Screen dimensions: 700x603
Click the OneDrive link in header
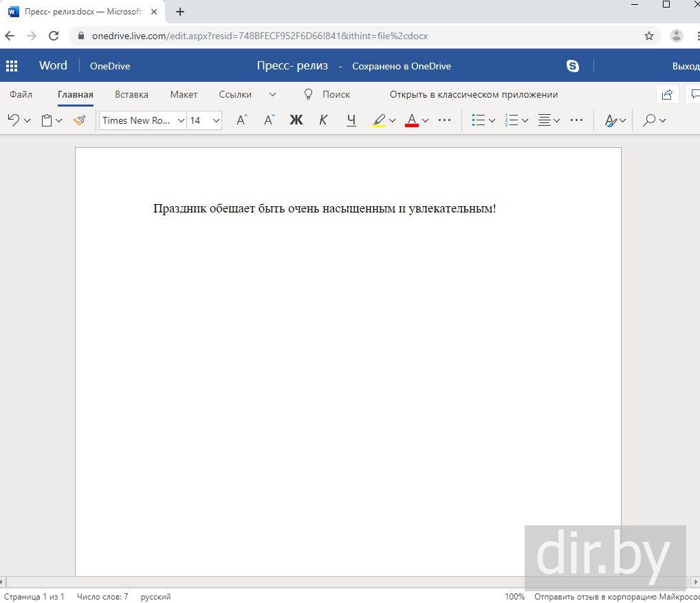pos(110,66)
